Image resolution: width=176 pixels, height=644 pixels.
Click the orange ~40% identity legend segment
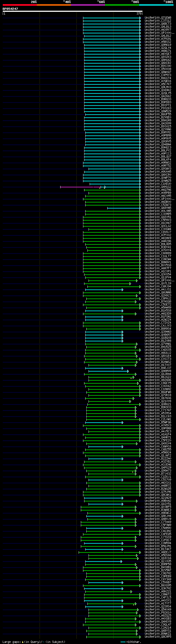54,5
